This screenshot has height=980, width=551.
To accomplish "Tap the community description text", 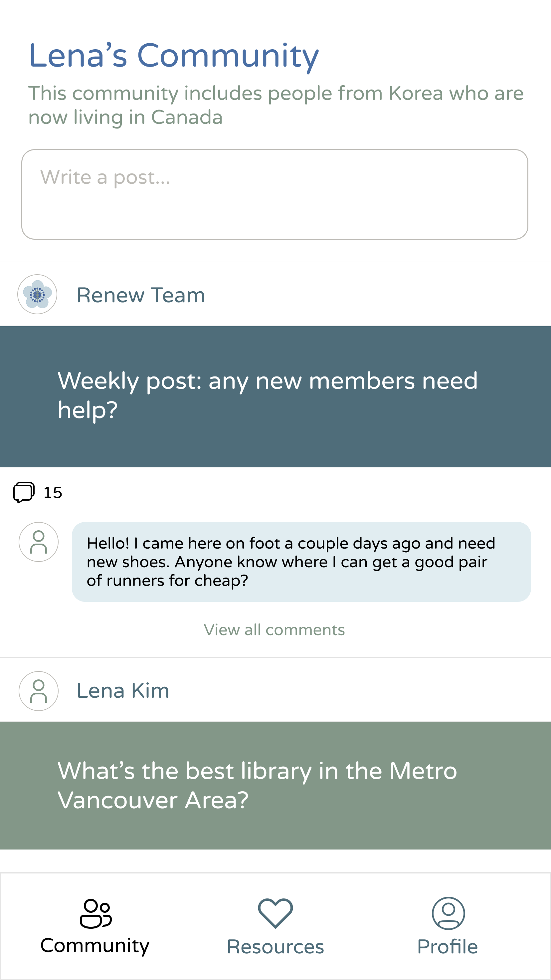I will point(275,105).
